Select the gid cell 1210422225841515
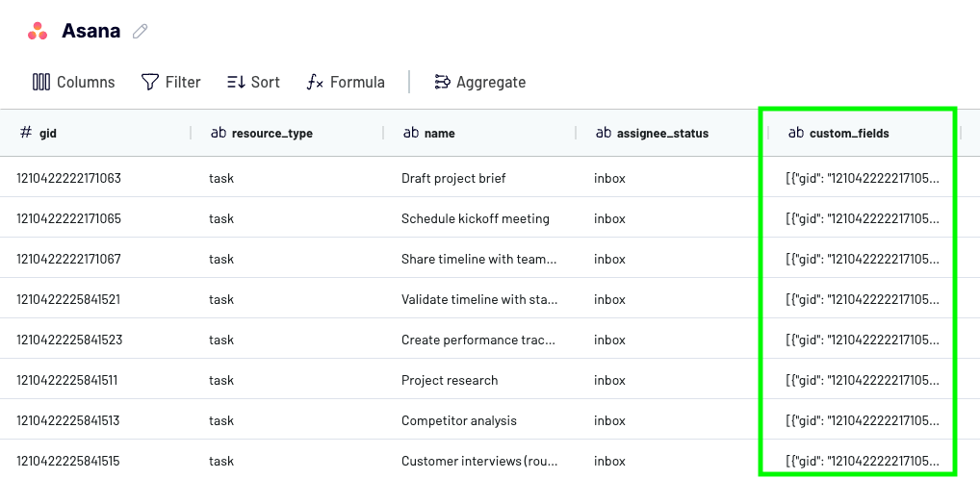The image size is (980, 479). 68,461
